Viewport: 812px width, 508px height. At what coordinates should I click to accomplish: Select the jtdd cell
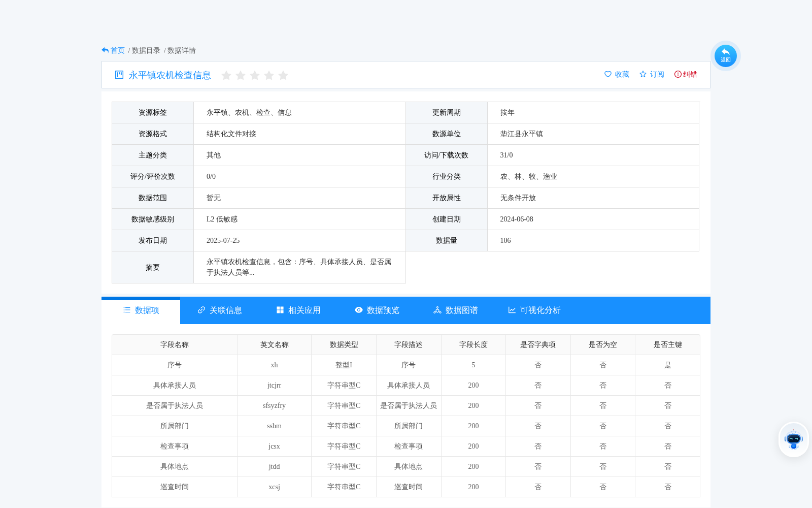pyautogui.click(x=275, y=467)
